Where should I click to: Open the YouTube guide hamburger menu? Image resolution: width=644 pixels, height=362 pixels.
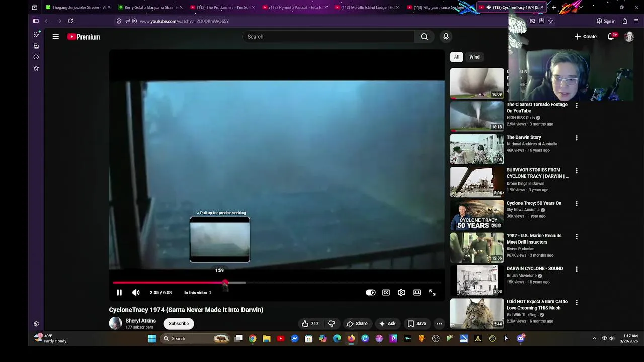pos(56,37)
